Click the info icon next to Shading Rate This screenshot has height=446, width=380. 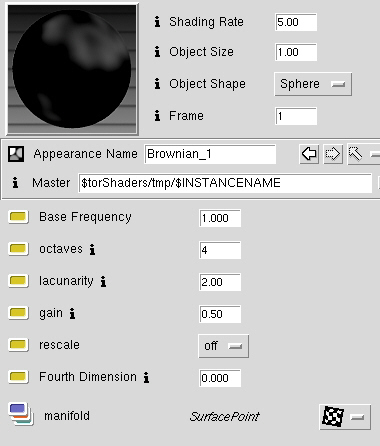(x=157, y=22)
